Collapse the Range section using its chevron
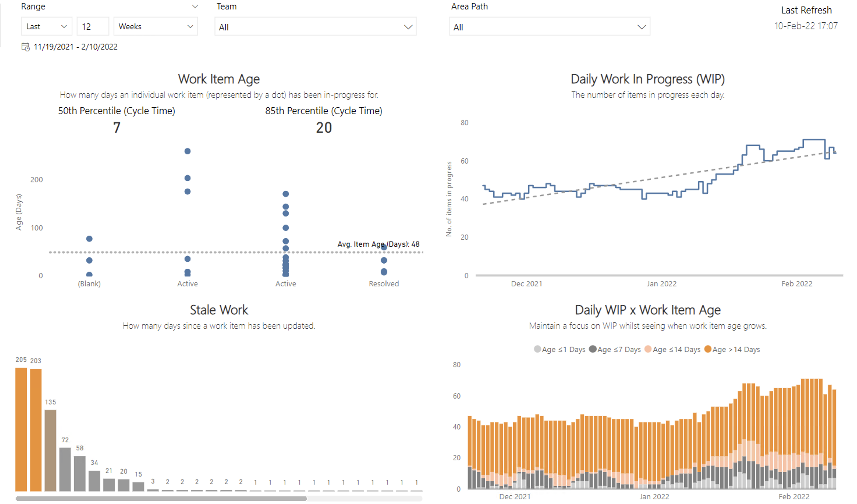Viewport: 857px width, 504px height. [195, 6]
